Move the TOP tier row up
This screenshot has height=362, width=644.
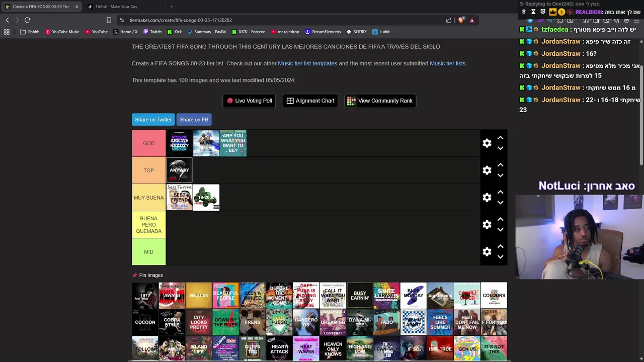pyautogui.click(x=500, y=165)
